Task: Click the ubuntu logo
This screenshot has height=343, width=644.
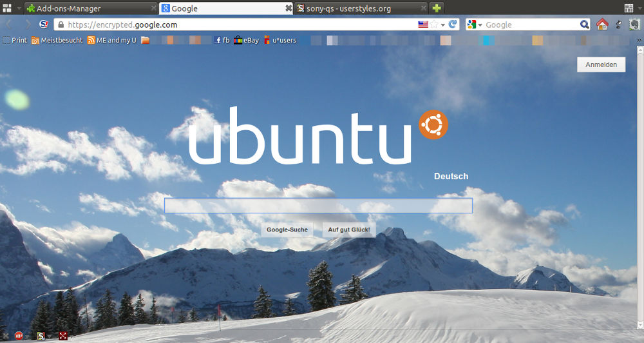Action: [x=318, y=136]
